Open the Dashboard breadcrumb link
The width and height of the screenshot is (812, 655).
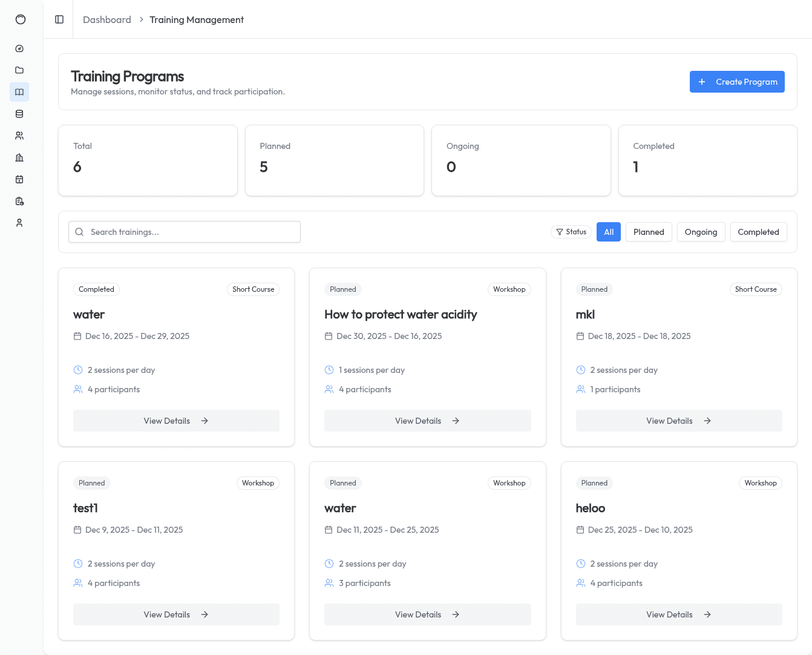pos(106,19)
